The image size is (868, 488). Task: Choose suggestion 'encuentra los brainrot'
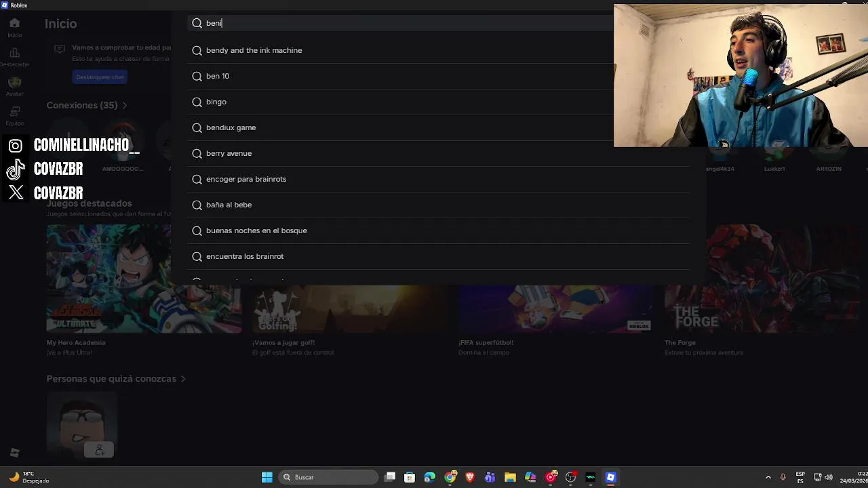(439, 256)
